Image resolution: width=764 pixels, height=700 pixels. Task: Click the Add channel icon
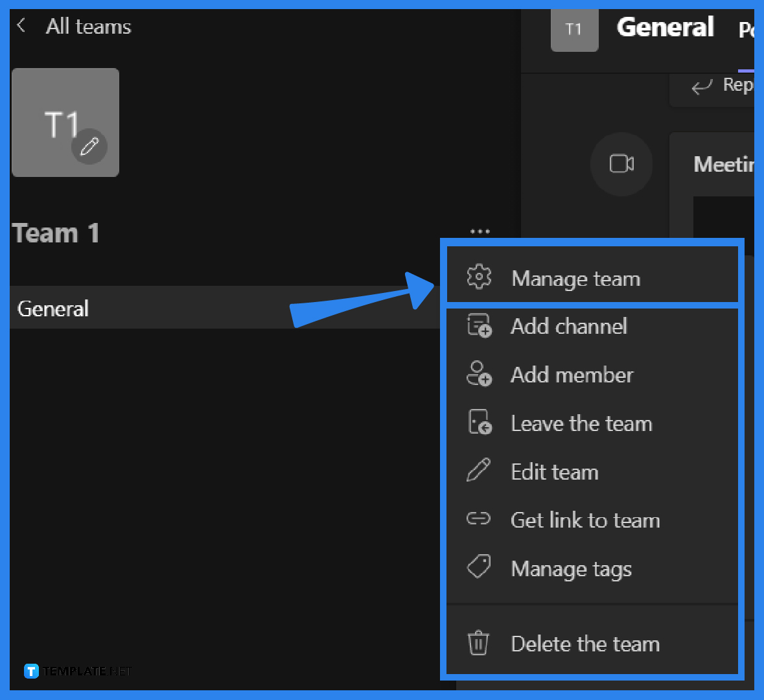[x=479, y=326]
